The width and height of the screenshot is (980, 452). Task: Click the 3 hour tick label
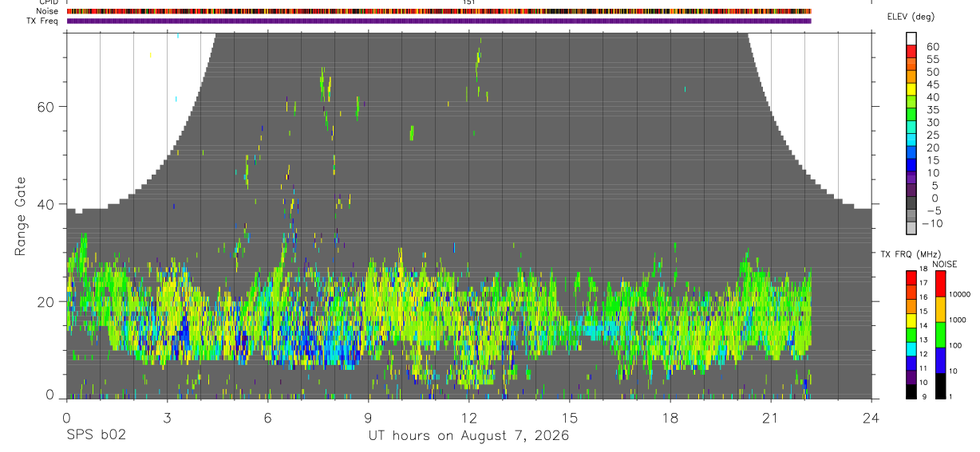[167, 418]
